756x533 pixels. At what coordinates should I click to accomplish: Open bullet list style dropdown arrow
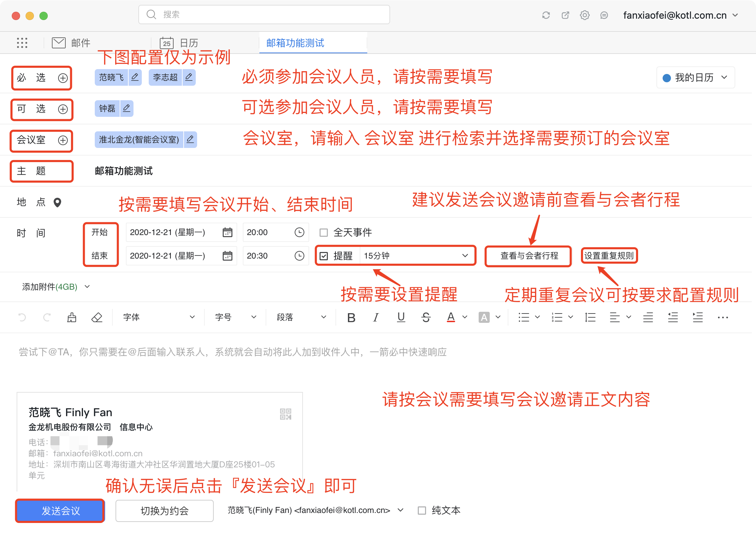pyautogui.click(x=537, y=317)
